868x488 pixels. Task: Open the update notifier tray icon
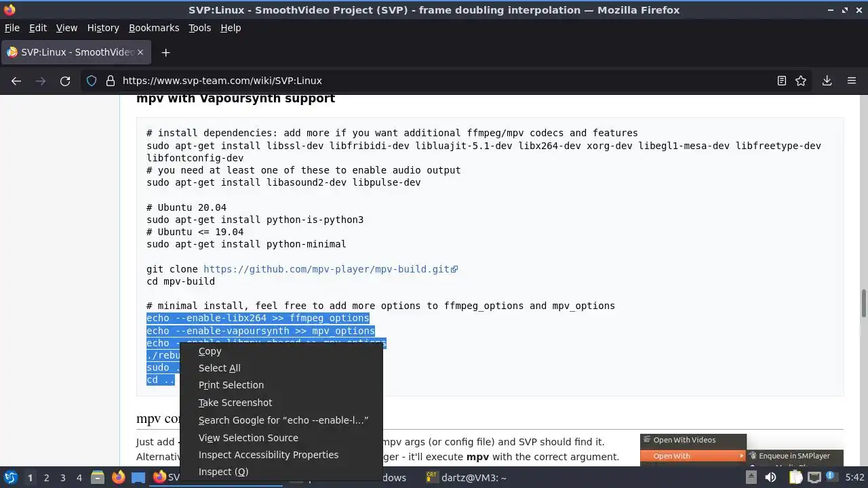point(831,477)
